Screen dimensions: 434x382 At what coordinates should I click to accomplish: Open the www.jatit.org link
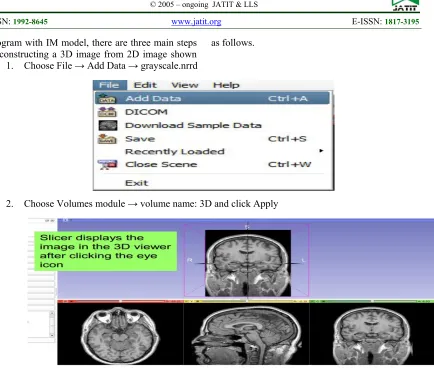196,22
